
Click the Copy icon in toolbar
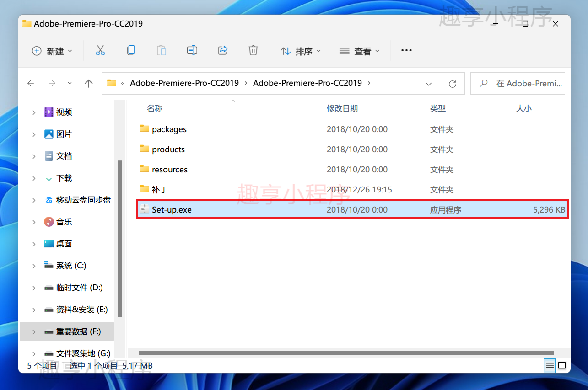pyautogui.click(x=131, y=51)
